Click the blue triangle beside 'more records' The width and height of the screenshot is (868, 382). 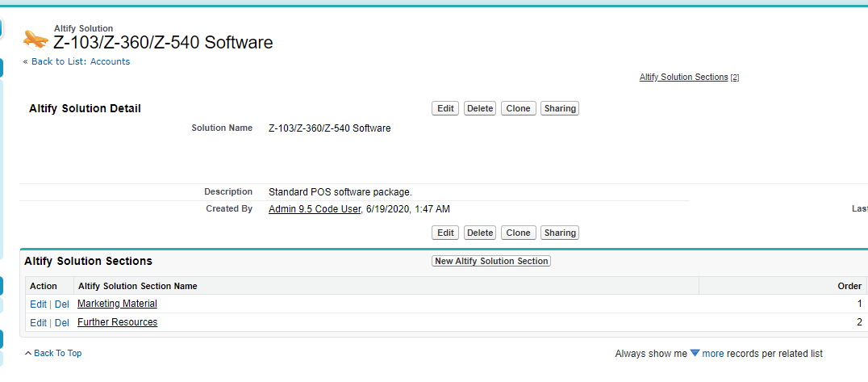(695, 353)
